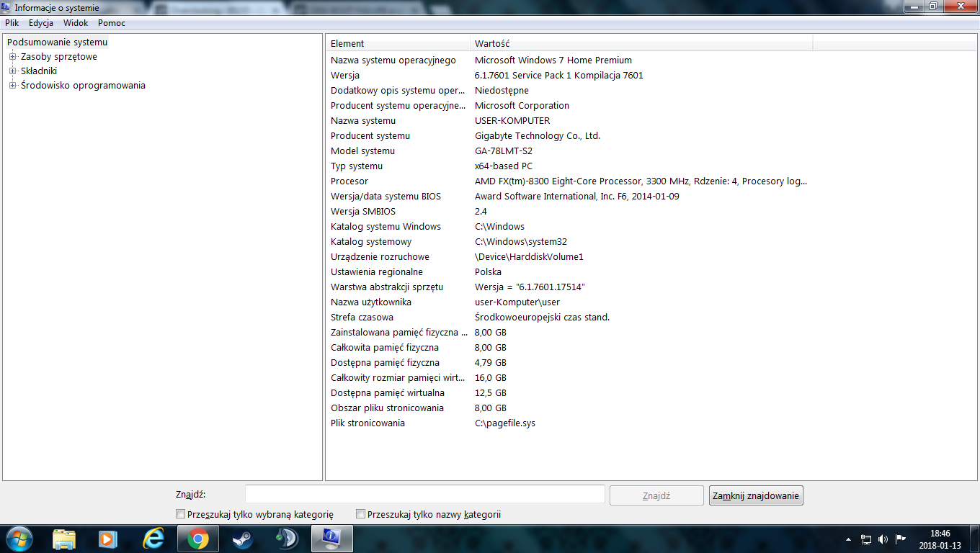Click the '16,0 GB' virtual memory value
This screenshot has height=553, width=980.
click(x=491, y=378)
